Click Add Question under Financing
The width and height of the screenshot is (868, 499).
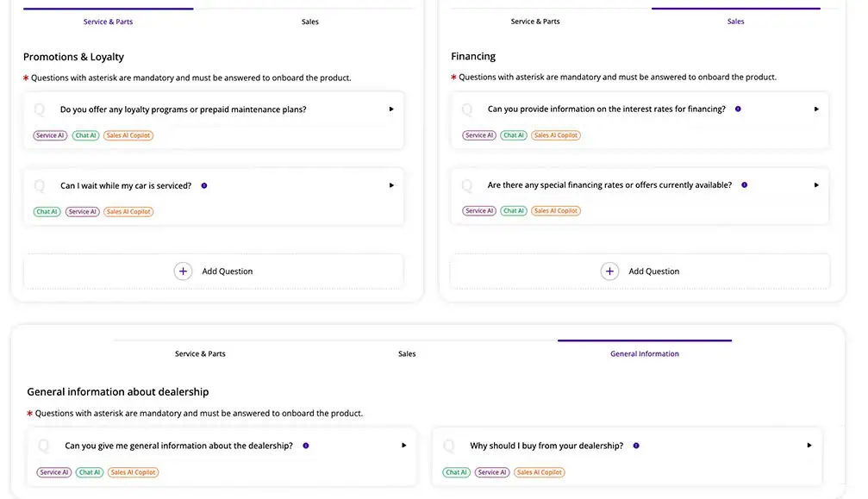[x=653, y=271]
